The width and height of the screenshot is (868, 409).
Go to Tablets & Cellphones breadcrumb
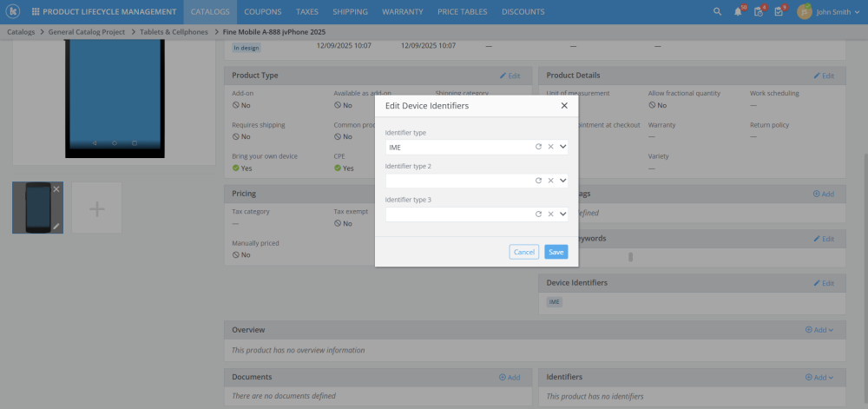[174, 32]
